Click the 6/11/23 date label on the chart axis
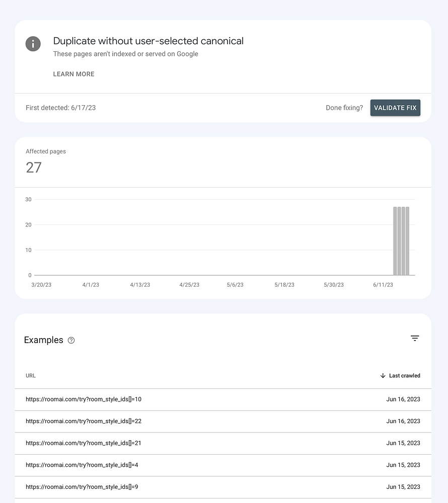The height and width of the screenshot is (503, 448). [x=383, y=285]
